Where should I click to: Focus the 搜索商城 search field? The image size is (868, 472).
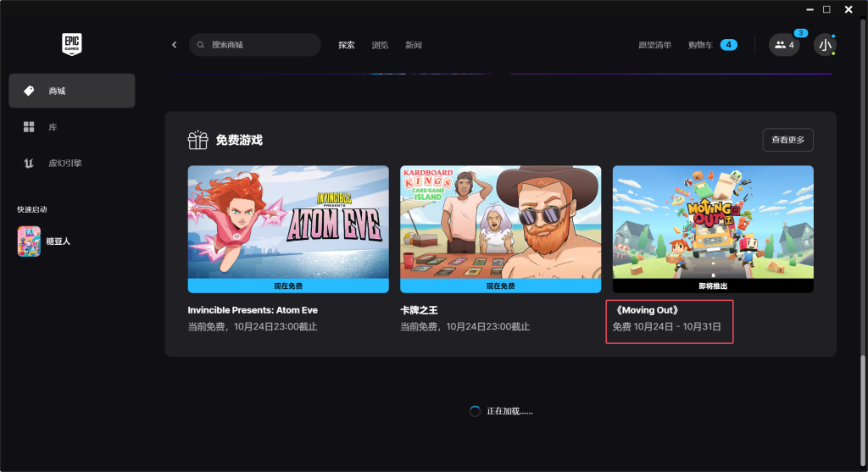point(255,45)
